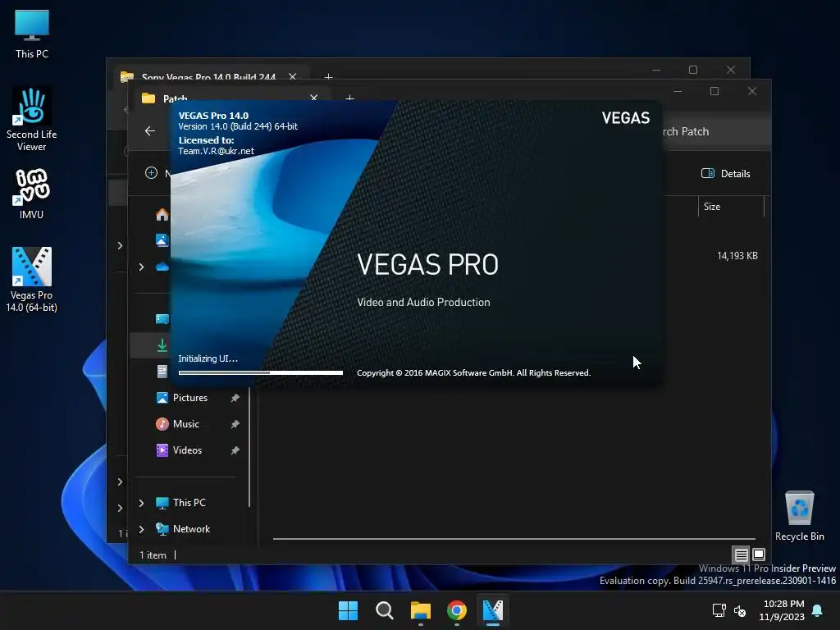Close Sony Vegas Pro 14.0 tab
This screenshot has height=630, width=840.
[293, 76]
